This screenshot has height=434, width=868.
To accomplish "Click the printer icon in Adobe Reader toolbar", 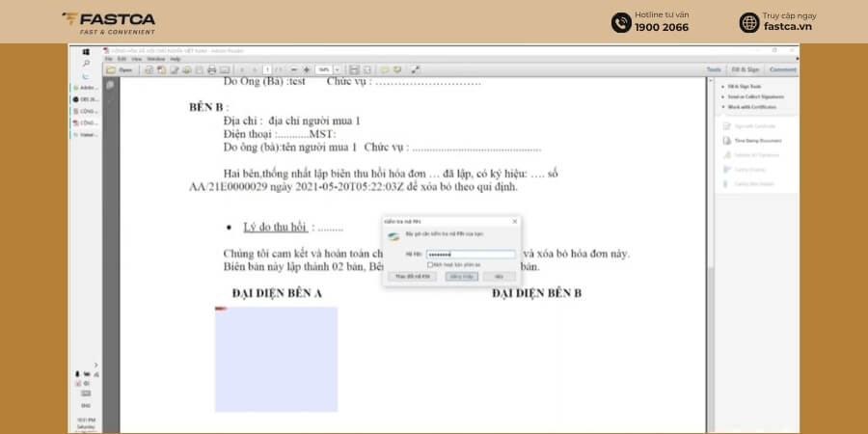I will tap(211, 69).
